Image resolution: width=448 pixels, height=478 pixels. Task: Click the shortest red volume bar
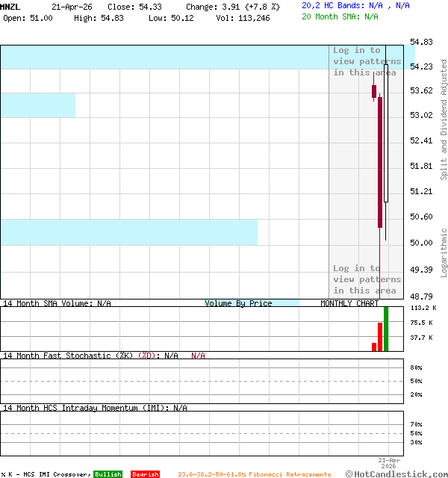(x=374, y=347)
